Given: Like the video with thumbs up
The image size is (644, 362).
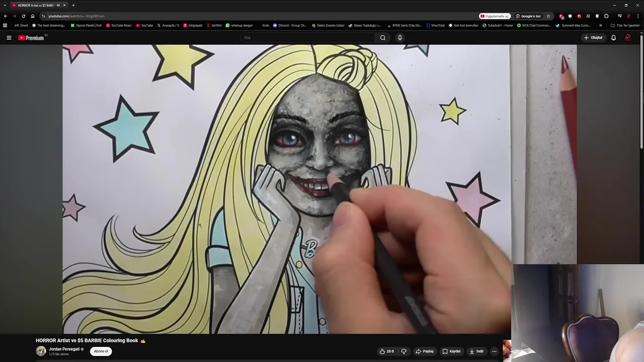Looking at the screenshot, I should point(387,351).
